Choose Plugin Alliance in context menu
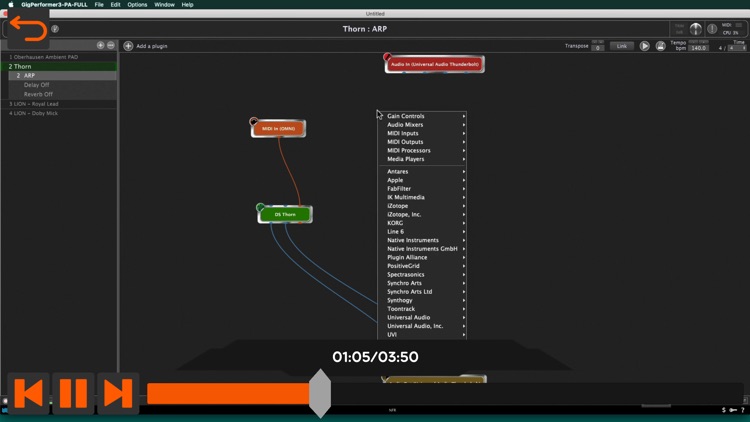This screenshot has height=422, width=750. point(422,257)
